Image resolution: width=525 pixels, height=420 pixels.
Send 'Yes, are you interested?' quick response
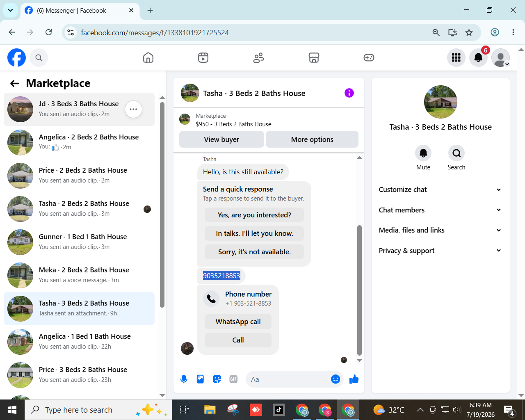point(254,215)
